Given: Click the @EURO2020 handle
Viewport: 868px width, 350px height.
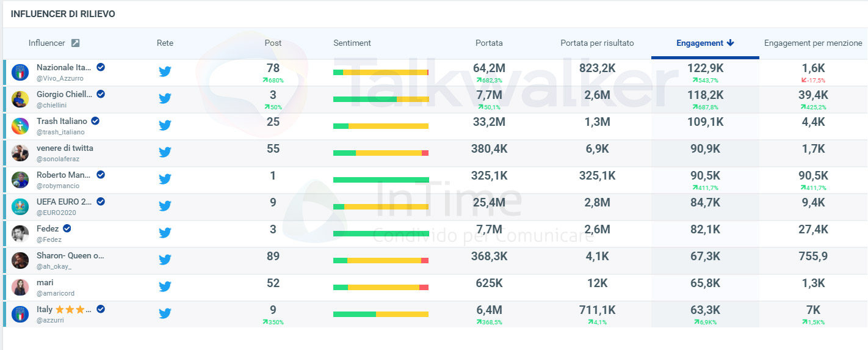Looking at the screenshot, I should point(56,213).
